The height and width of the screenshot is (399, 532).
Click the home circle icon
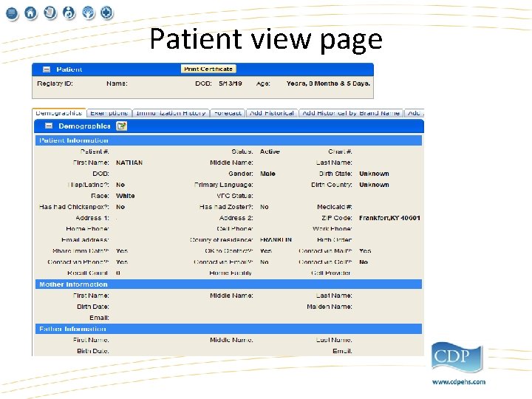point(30,13)
